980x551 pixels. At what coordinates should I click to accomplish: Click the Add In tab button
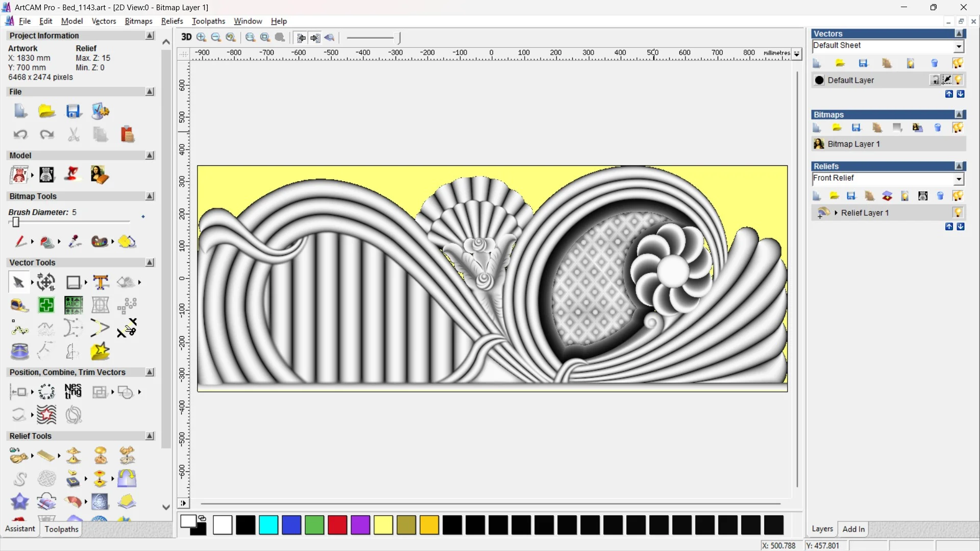(x=853, y=529)
